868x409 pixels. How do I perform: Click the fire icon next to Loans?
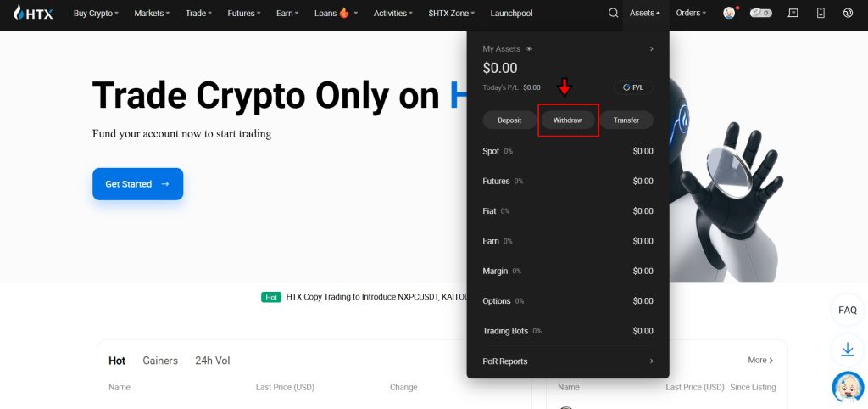(344, 12)
